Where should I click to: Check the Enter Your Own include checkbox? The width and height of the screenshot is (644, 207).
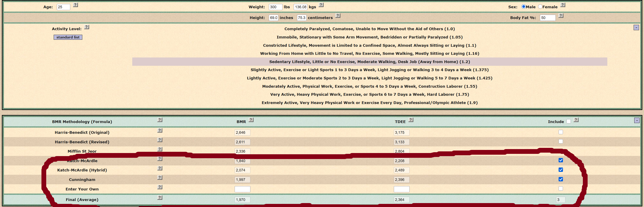coord(561,189)
